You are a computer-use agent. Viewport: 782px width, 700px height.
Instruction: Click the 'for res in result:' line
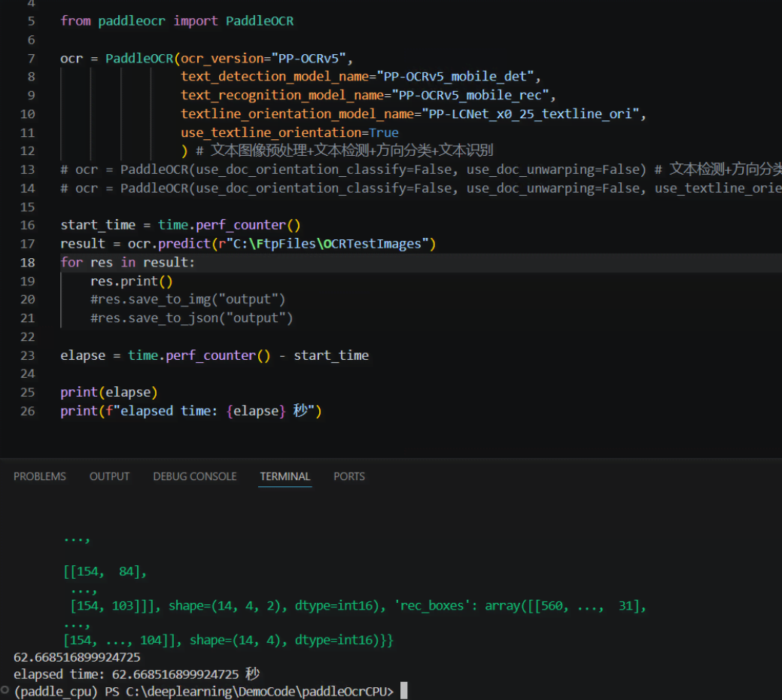[x=128, y=262]
